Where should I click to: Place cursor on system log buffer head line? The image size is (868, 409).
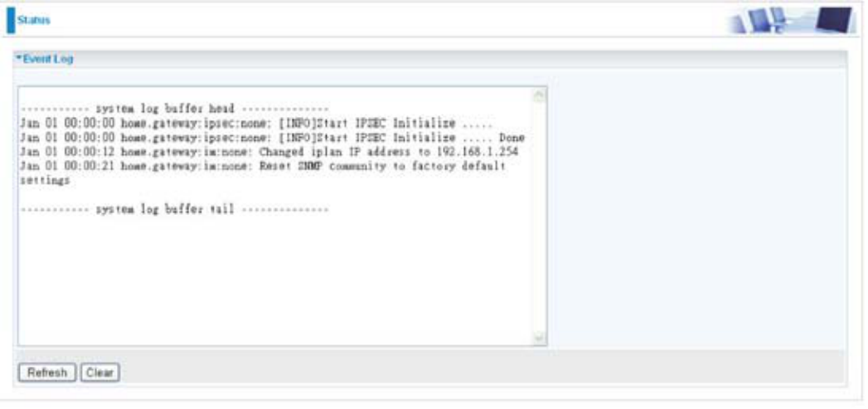(x=174, y=108)
